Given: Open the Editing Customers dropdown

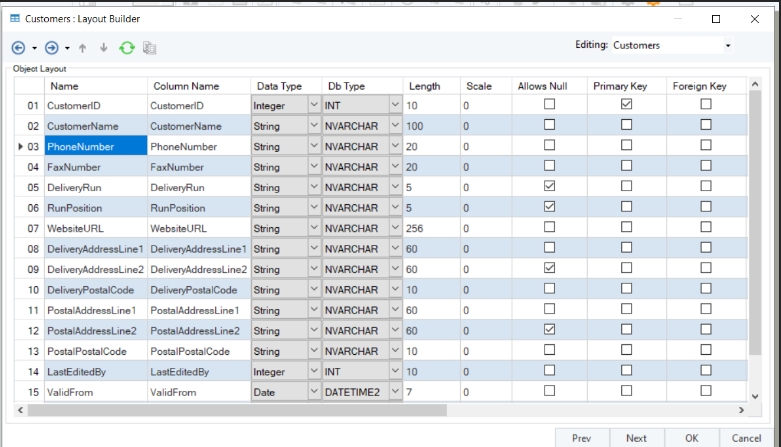Looking at the screenshot, I should pos(727,46).
